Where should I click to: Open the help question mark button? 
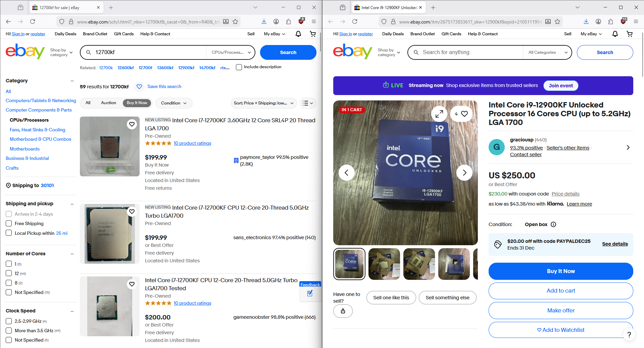coord(629,335)
